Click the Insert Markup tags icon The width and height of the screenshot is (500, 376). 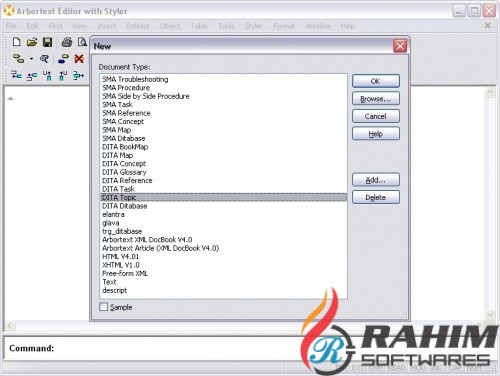[18, 59]
